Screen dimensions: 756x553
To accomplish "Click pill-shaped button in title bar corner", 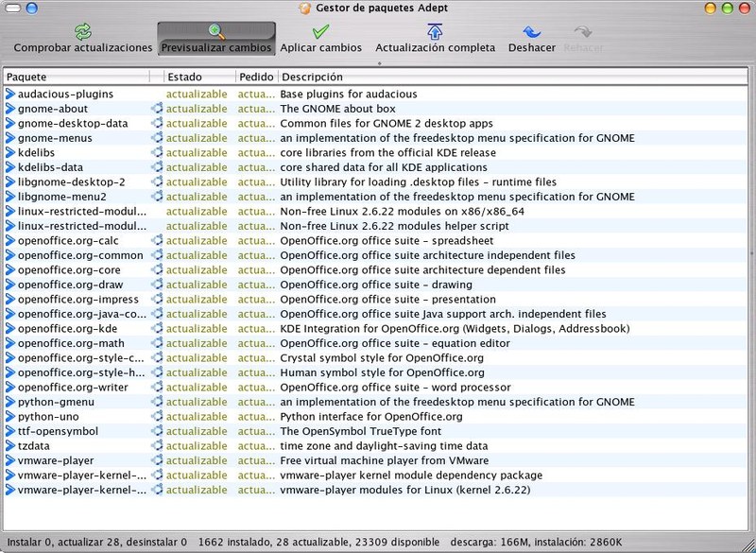I will (13, 9).
